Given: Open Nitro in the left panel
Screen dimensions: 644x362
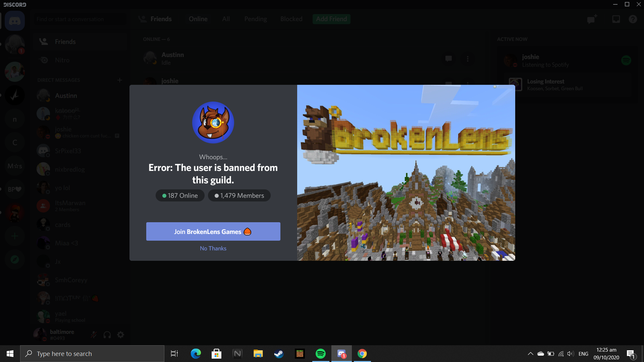Looking at the screenshot, I should pyautogui.click(x=80, y=60).
